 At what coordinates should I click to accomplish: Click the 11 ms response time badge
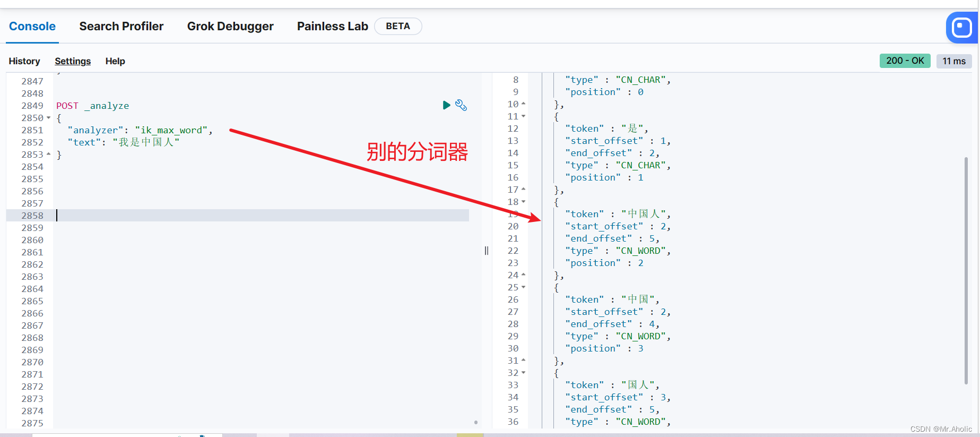(x=954, y=61)
